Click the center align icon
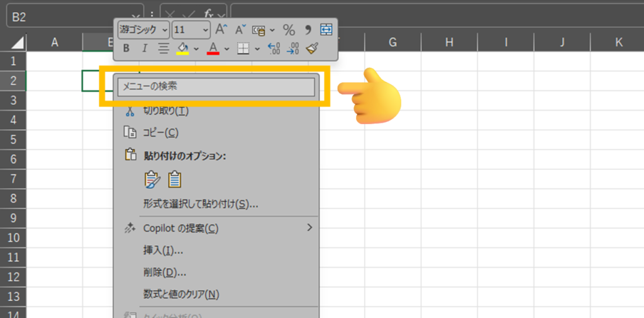This screenshot has width=644, height=318. tap(164, 48)
